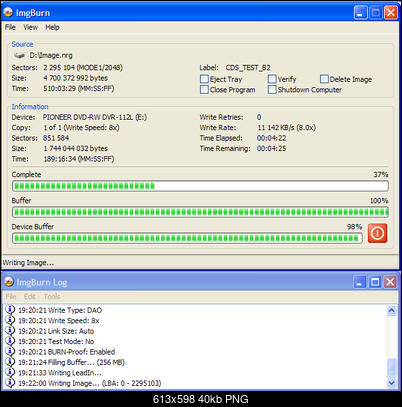Open the View menu in ImgBurn
Viewport: 402px width, 407px height.
pos(30,27)
